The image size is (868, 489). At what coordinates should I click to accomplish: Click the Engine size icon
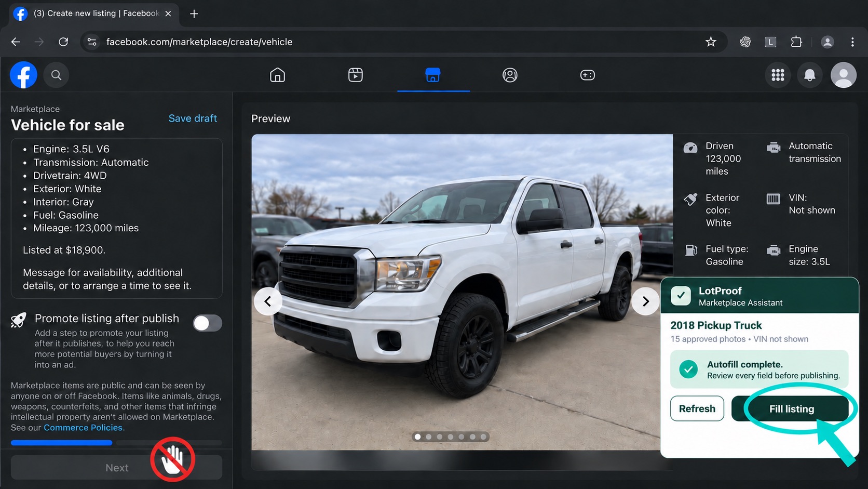coord(774,250)
